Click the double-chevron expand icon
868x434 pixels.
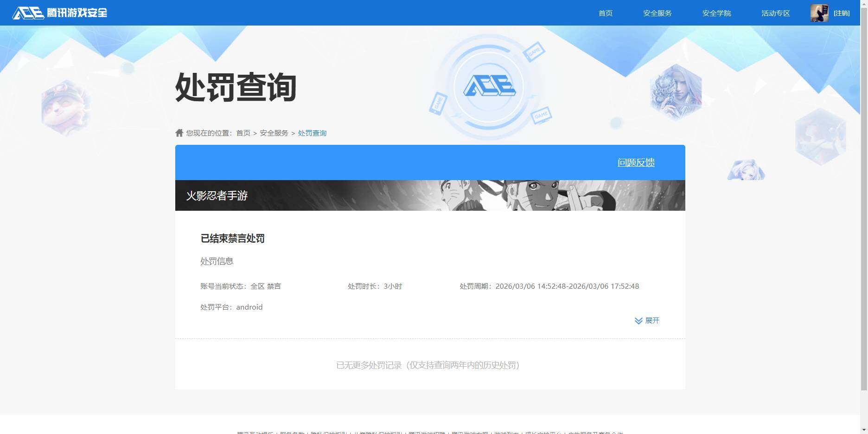coord(638,321)
